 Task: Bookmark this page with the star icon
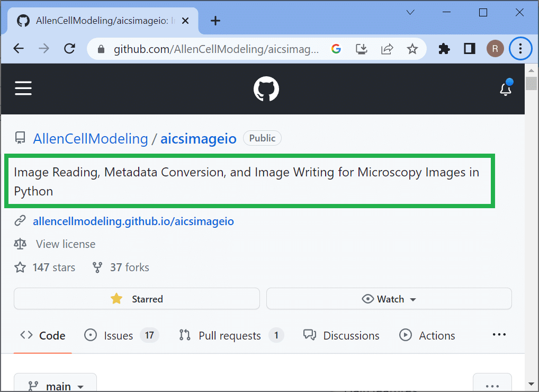tap(412, 49)
